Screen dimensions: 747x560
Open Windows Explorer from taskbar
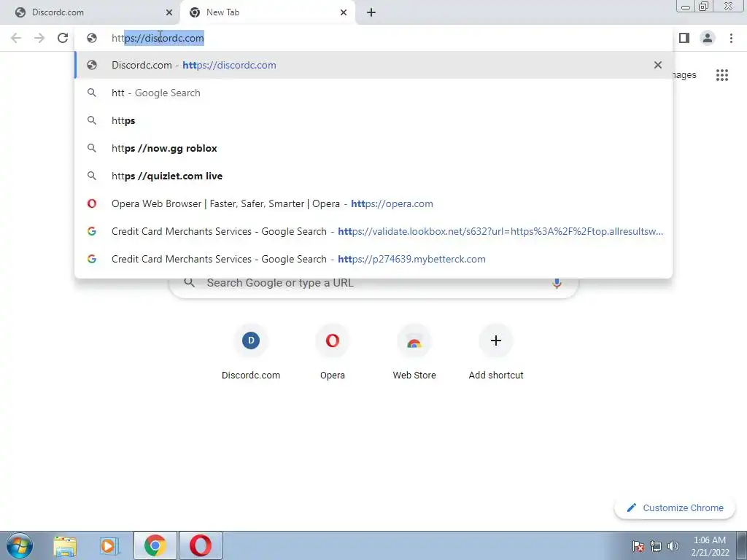[65, 545]
